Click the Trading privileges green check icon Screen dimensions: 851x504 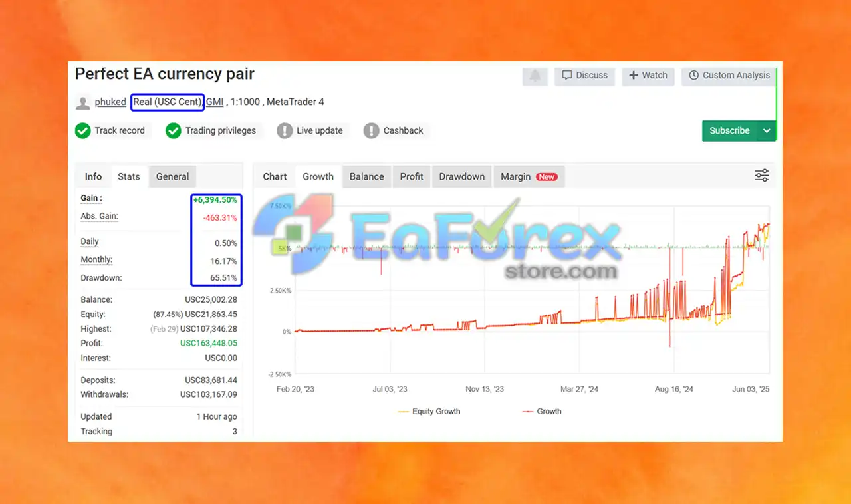[174, 131]
